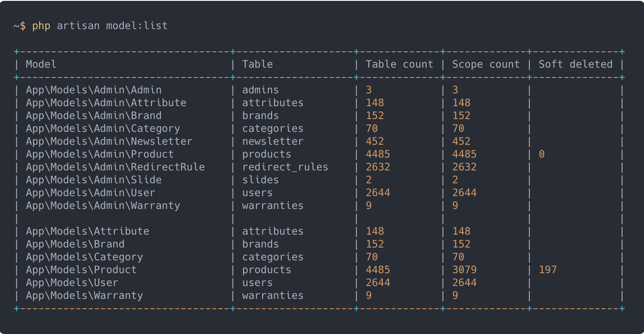Click table count 2 in slides row

(x=369, y=180)
